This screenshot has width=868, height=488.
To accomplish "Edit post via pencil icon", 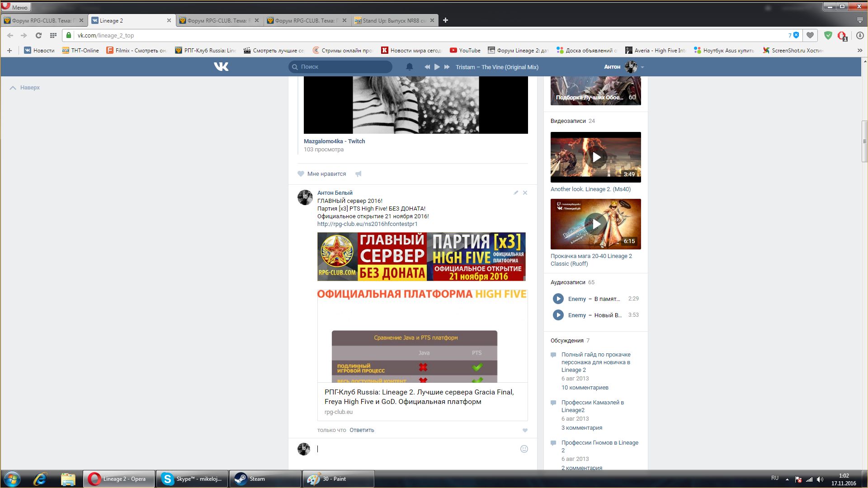I will (516, 193).
